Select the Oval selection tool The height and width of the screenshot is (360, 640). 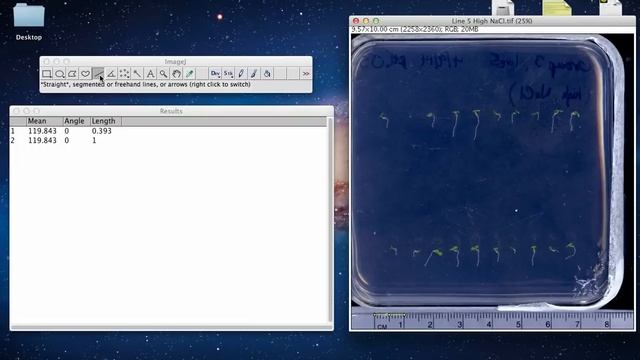(60, 73)
